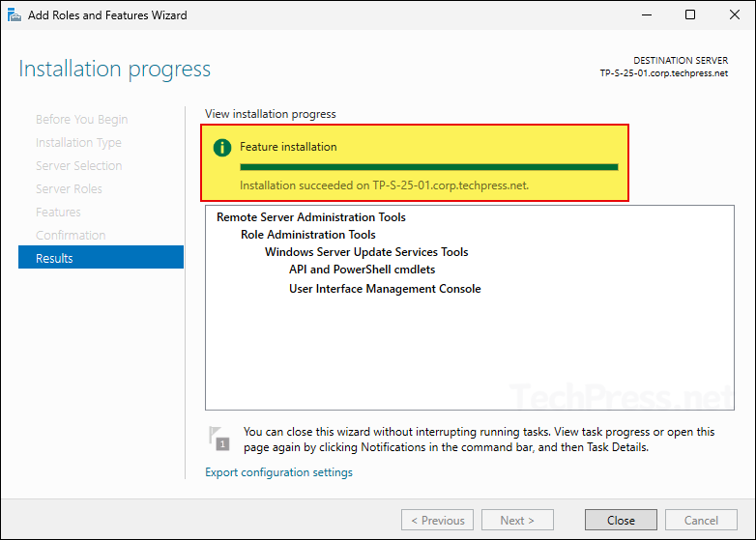Maximize the wizard window
The width and height of the screenshot is (756, 540).
689,15
